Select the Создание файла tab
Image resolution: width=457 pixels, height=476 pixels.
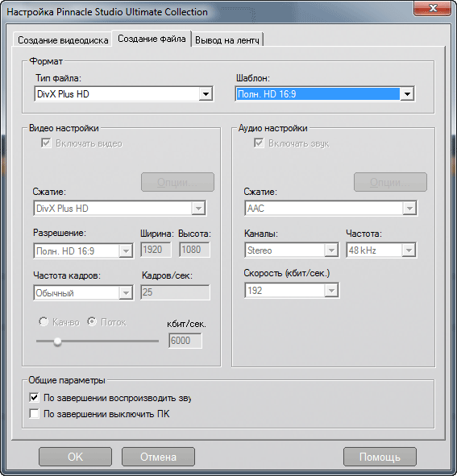[152, 39]
